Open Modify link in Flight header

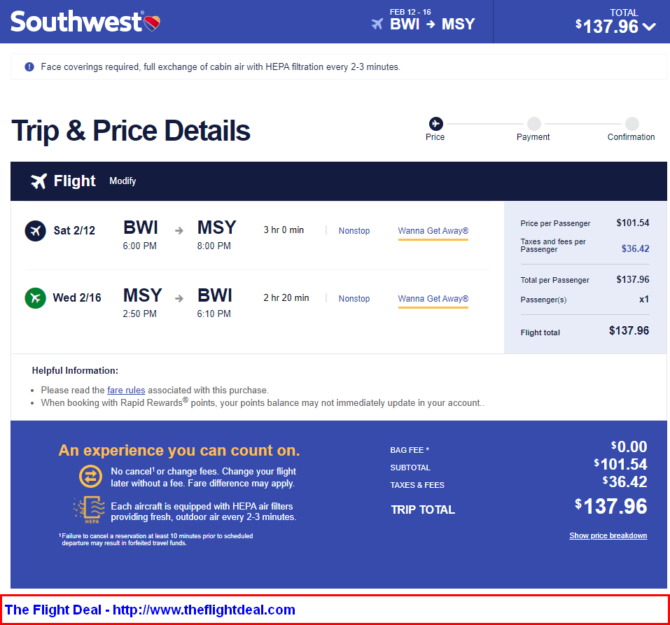click(x=123, y=181)
